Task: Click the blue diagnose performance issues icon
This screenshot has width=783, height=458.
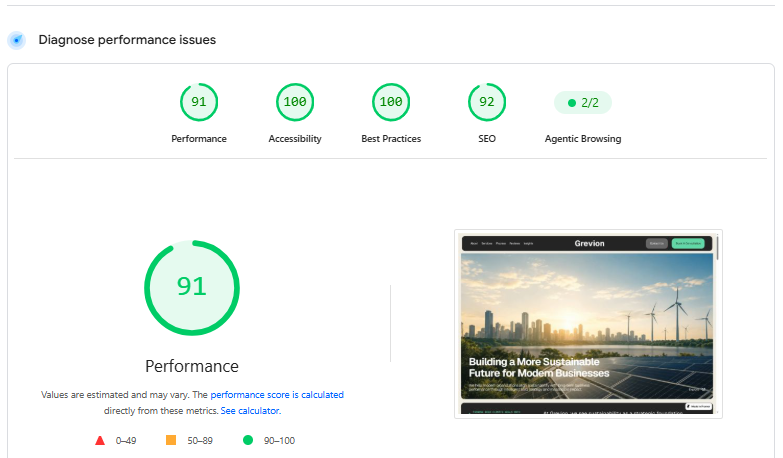Action: [16, 40]
